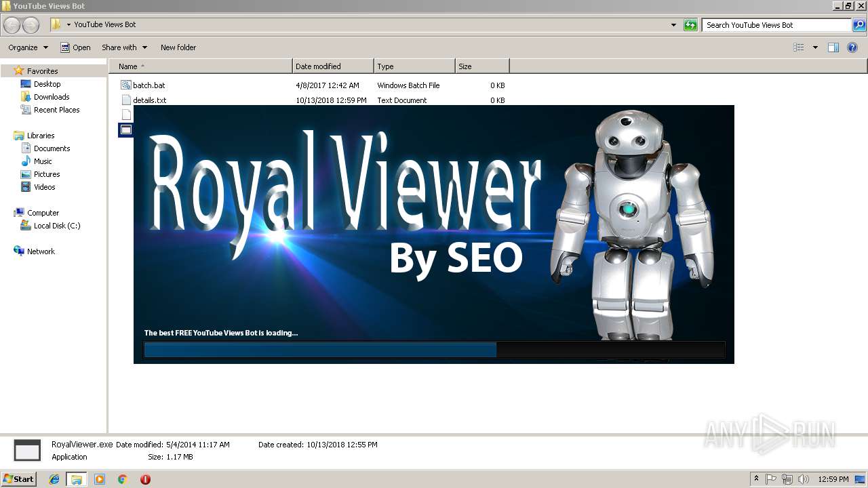Click the network tray icon
868x488 pixels.
click(787, 479)
